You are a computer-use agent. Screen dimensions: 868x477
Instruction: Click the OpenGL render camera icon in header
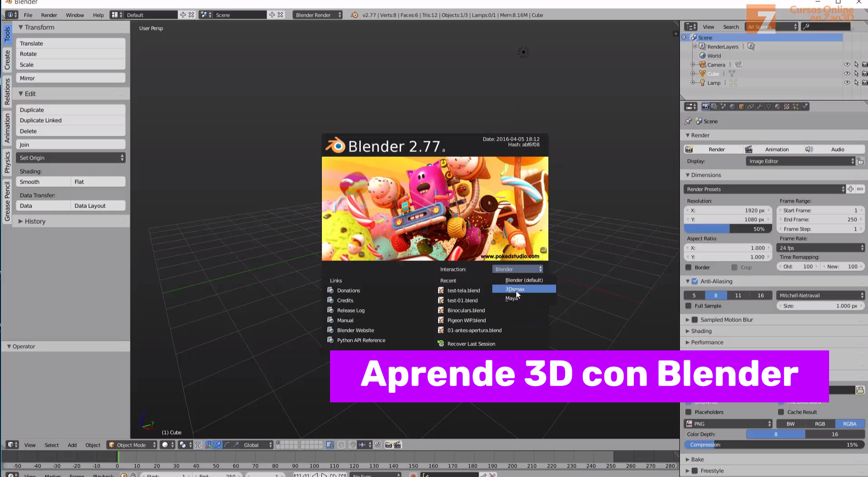pyautogui.click(x=388, y=444)
